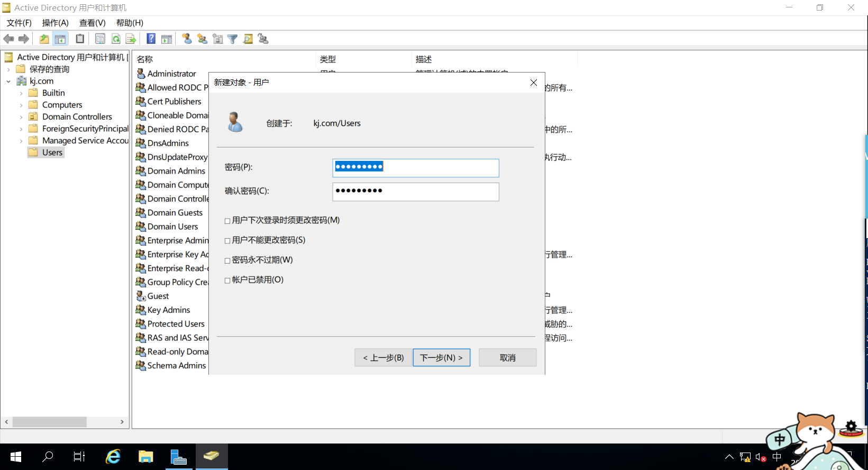Click the Next (下一步) button
Image resolution: width=868 pixels, height=470 pixels.
pos(442,357)
